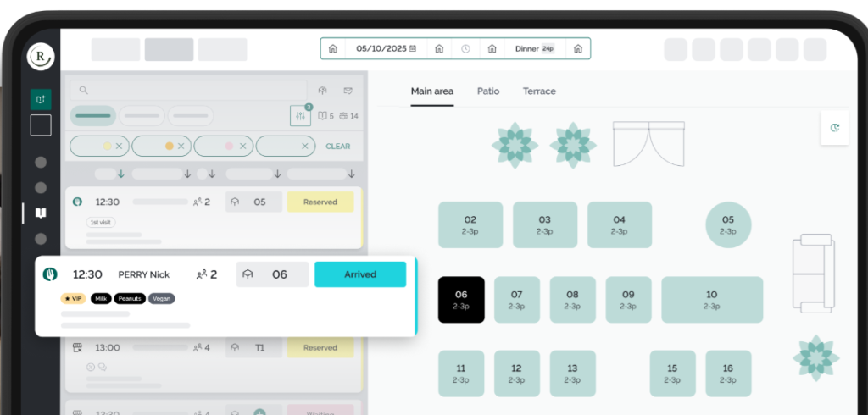Open the Dinner 24p service selector

point(534,49)
